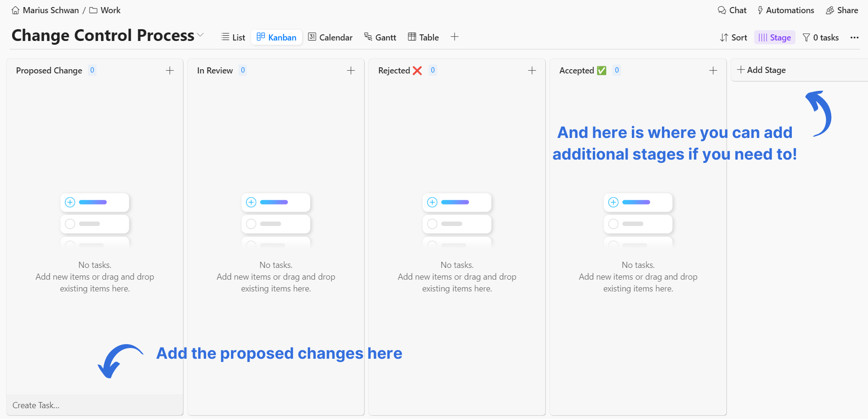Switch to the List view tab
The height and width of the screenshot is (419, 868).
(x=233, y=37)
